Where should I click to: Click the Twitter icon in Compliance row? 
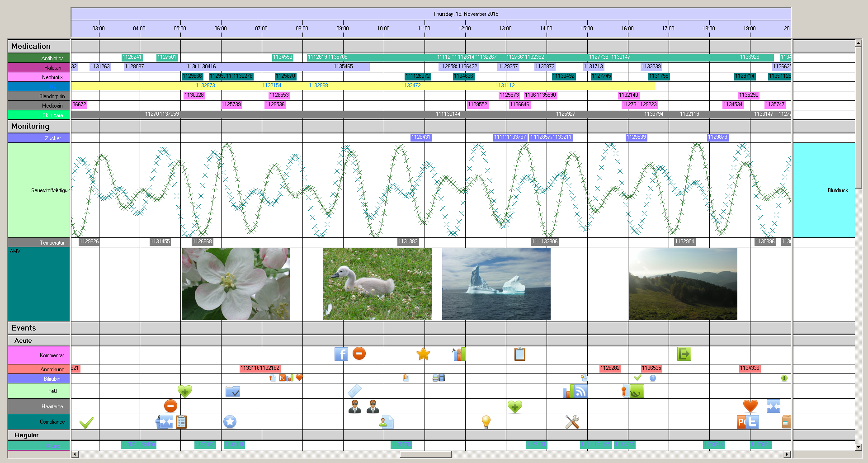click(x=752, y=422)
